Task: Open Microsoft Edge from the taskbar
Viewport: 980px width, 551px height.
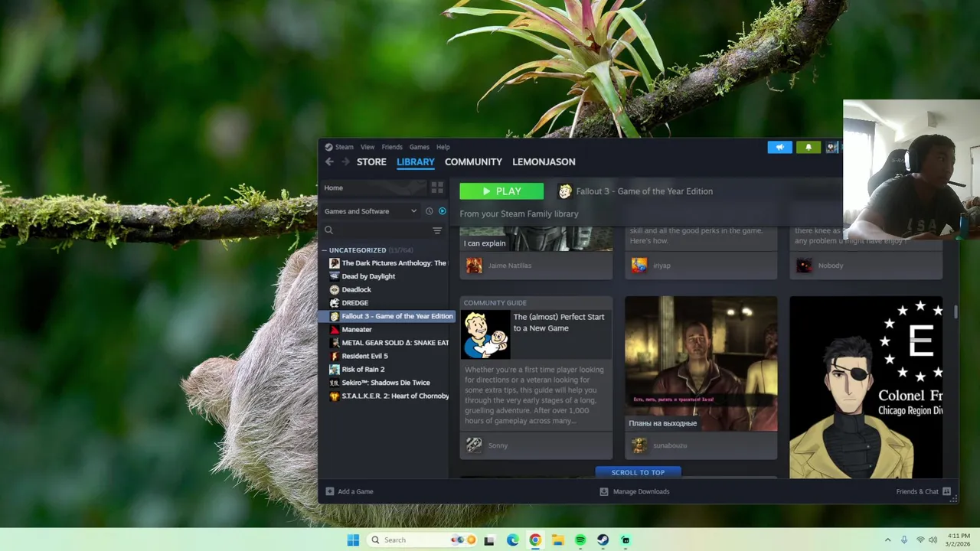Action: (512, 540)
